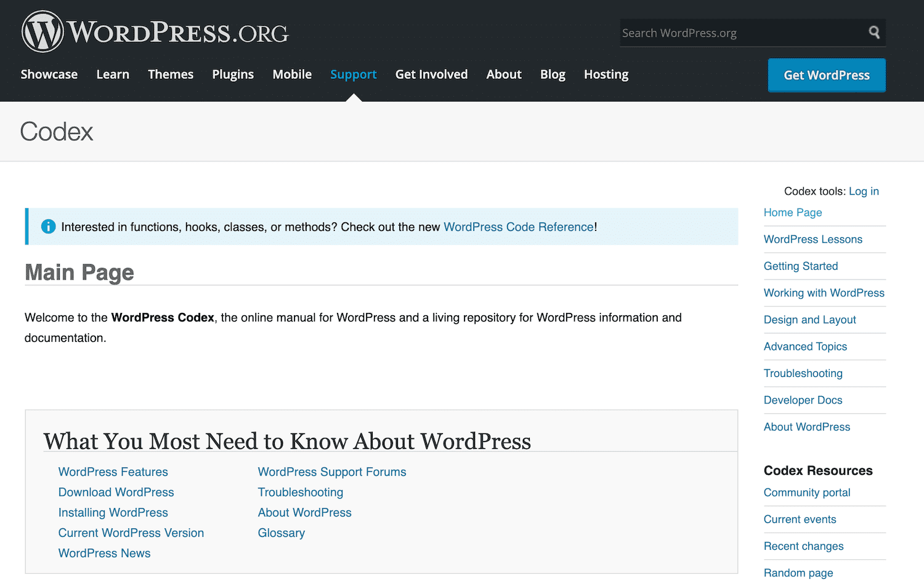
Task: Click Log in next to Codex tools
Action: click(864, 191)
